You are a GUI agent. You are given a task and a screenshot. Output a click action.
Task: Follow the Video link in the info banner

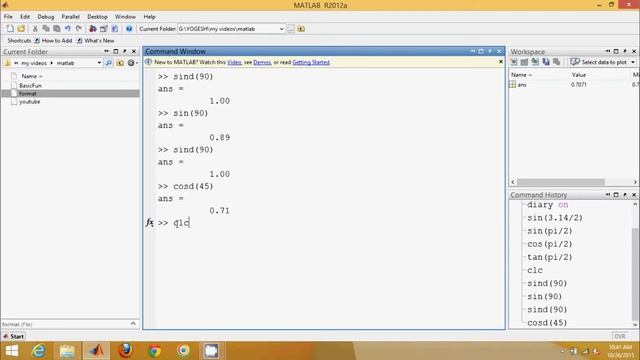click(x=234, y=62)
